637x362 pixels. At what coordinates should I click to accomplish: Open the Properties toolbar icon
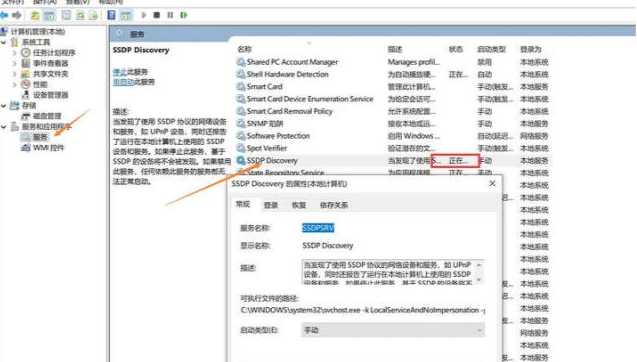tap(66, 15)
